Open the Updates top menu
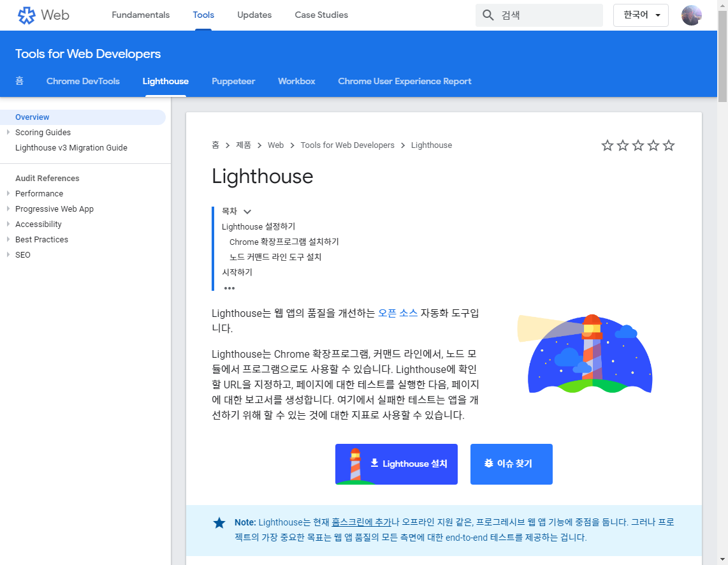The image size is (728, 565). pos(254,15)
